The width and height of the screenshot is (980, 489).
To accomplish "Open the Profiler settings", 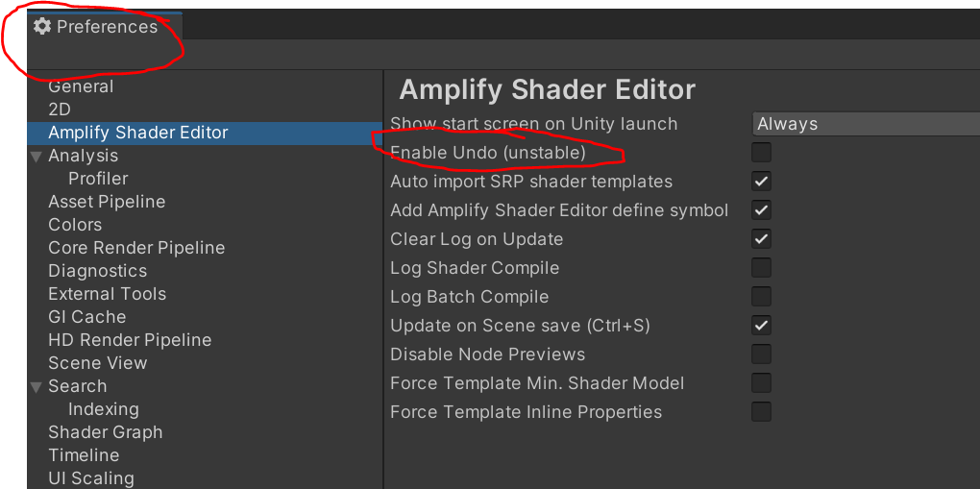I will pyautogui.click(x=98, y=179).
